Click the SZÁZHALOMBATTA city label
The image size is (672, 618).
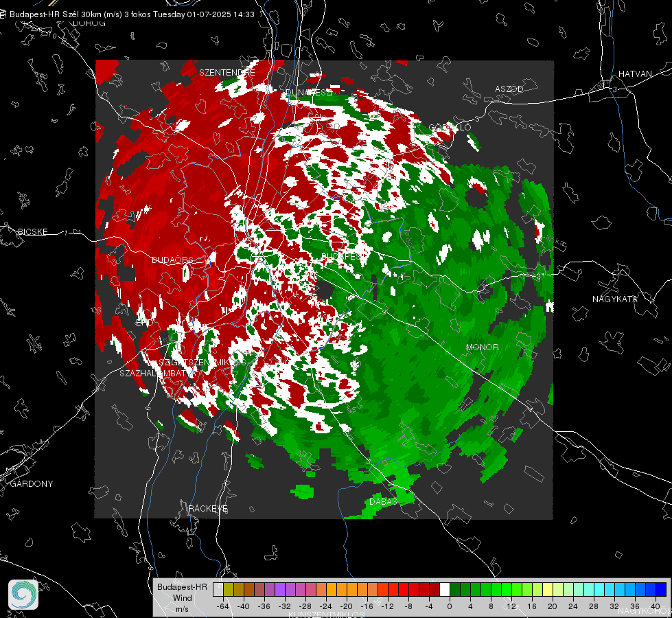click(x=158, y=373)
